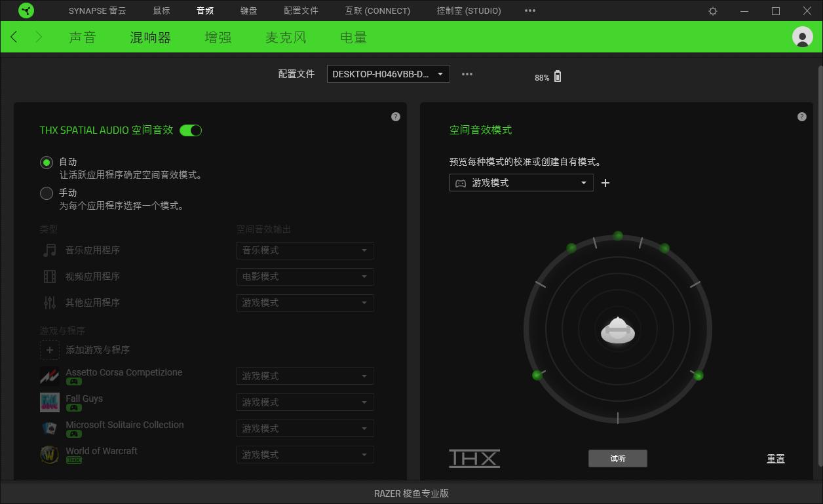This screenshot has width=823, height=504.
Task: Click the Assetto Corsa Competizione game icon
Action: 50,376
